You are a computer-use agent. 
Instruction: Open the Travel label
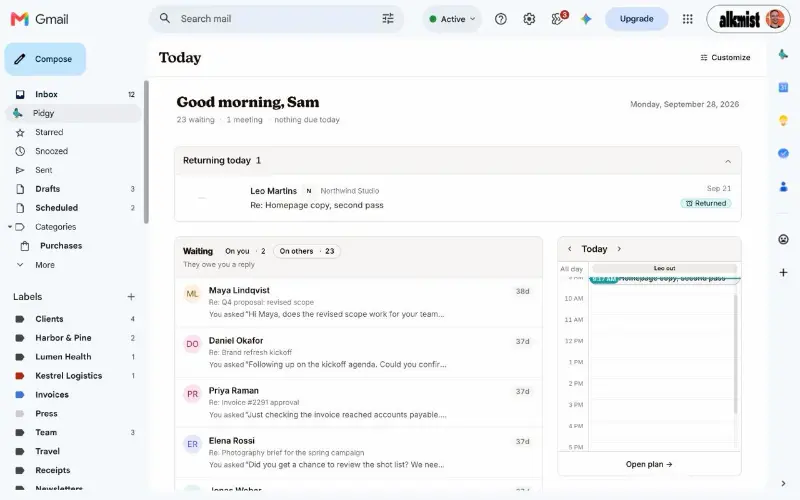pos(74,451)
